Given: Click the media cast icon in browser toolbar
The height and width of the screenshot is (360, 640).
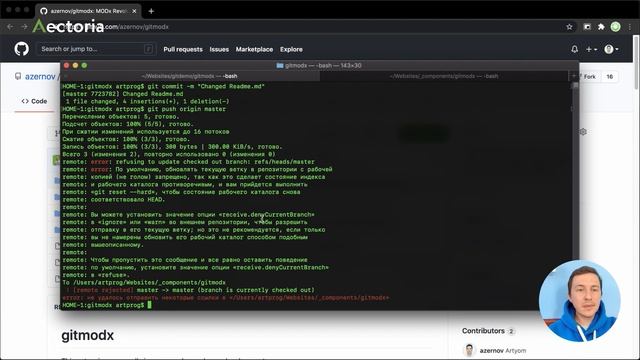Looking at the screenshot, I should pos(587,27).
